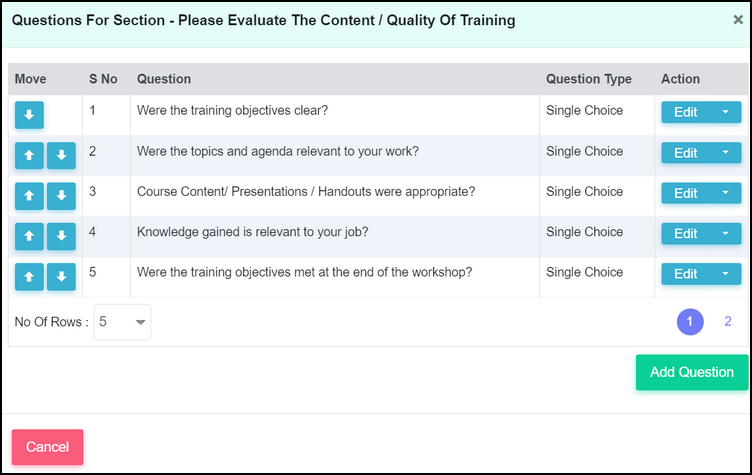Move question 1 down with arrow icon
752x475 pixels.
coord(29,115)
